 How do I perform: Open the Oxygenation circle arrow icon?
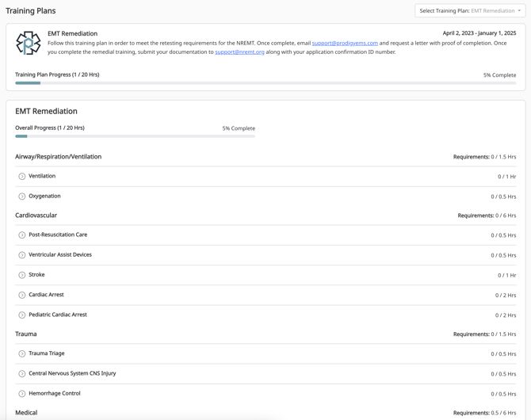pyautogui.click(x=21, y=196)
